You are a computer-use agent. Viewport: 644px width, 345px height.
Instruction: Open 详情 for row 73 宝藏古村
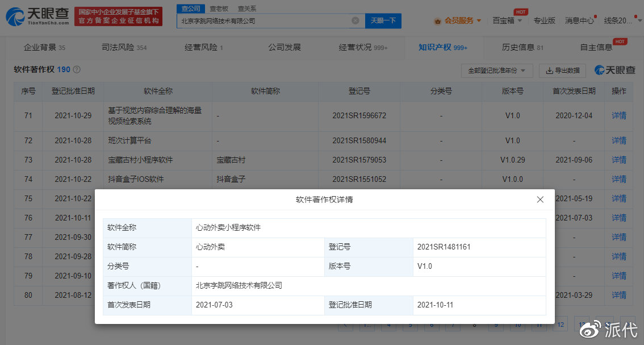[x=619, y=160]
